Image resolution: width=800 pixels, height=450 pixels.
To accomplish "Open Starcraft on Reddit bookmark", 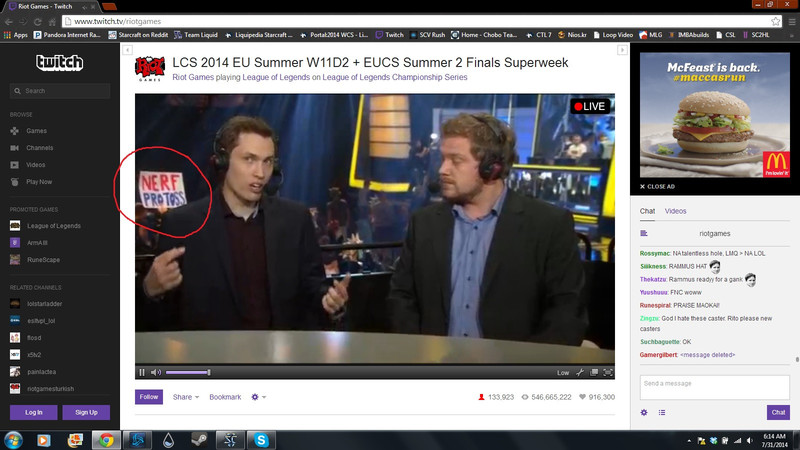I will pyautogui.click(x=138, y=35).
